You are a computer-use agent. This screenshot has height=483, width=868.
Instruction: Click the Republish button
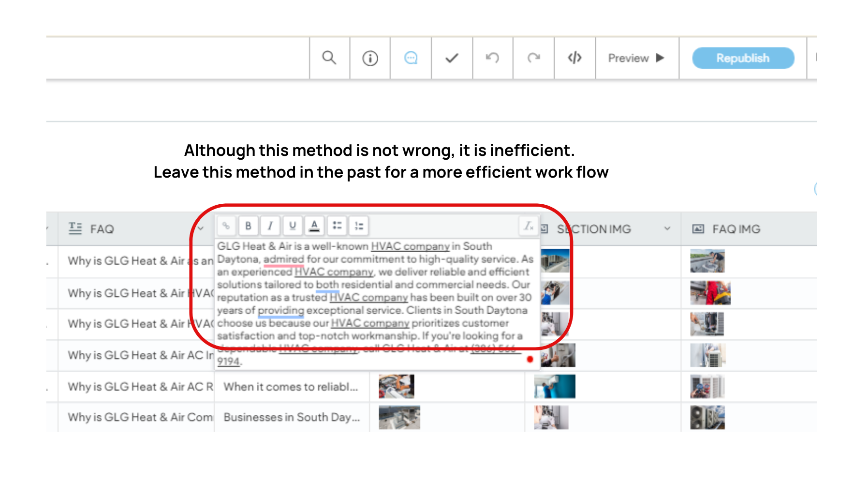[743, 58]
